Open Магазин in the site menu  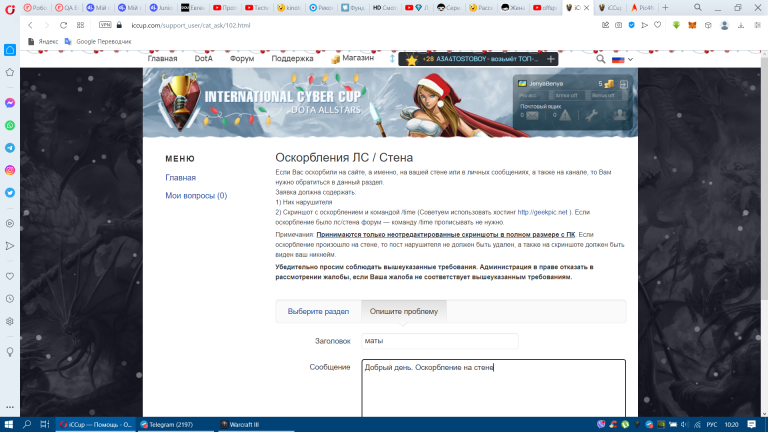pos(352,58)
